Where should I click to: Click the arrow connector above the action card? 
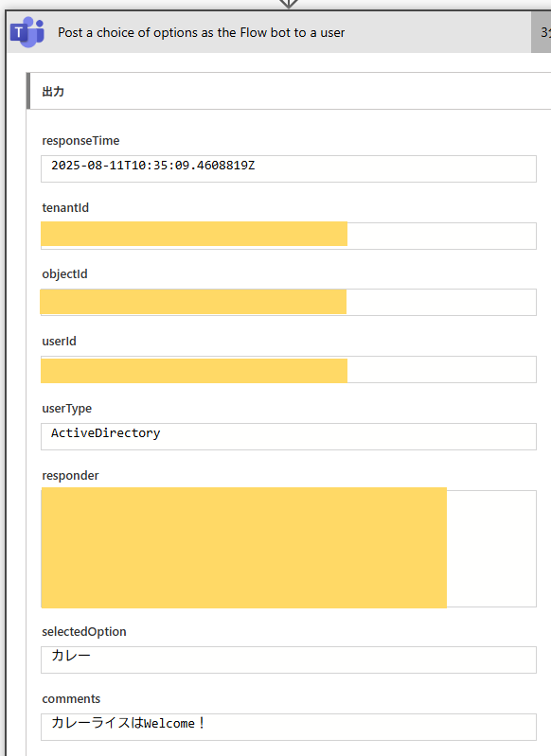tap(288, 4)
